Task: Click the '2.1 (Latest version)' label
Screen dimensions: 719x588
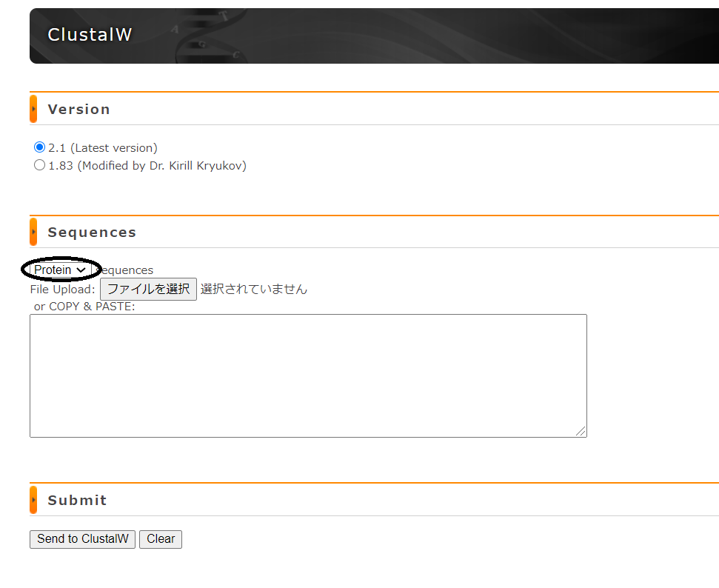Action: point(103,147)
